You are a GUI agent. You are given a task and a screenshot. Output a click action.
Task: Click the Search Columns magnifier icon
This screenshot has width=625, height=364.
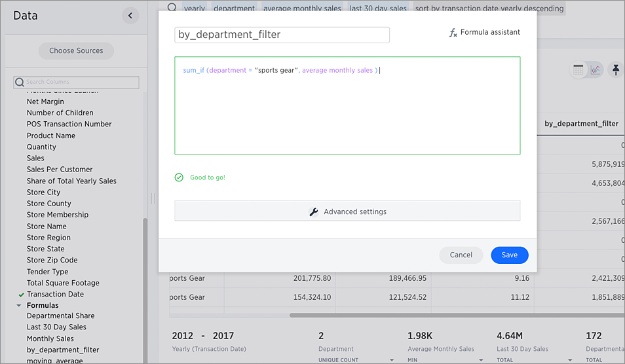point(20,82)
